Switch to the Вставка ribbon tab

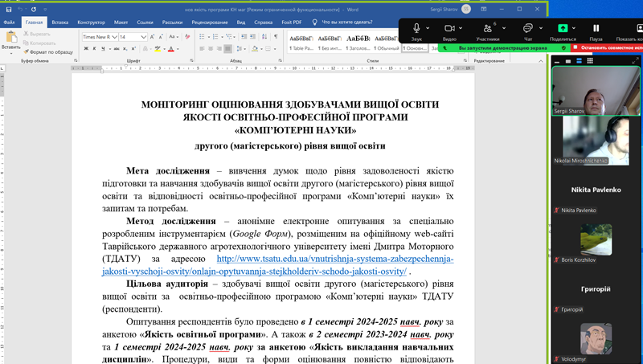(x=59, y=22)
